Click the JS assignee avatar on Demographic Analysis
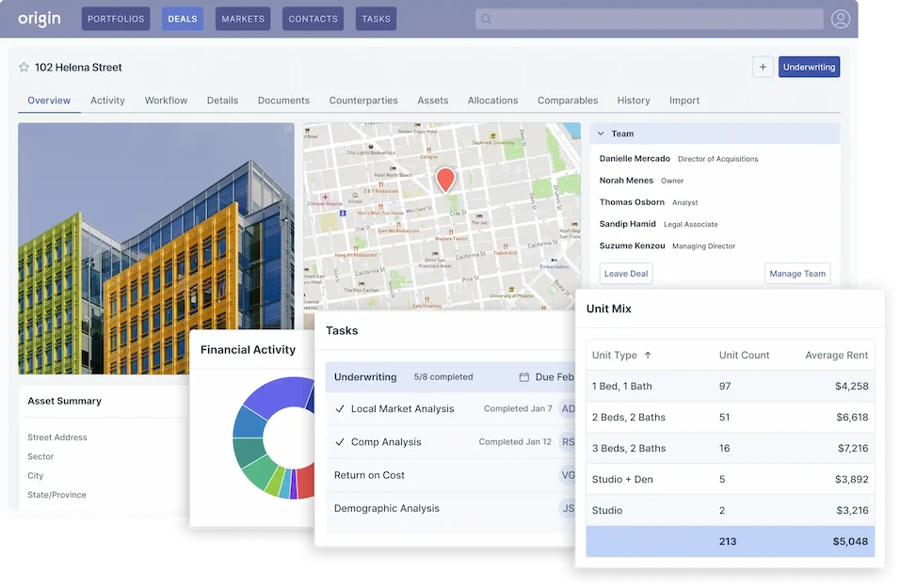 [569, 508]
